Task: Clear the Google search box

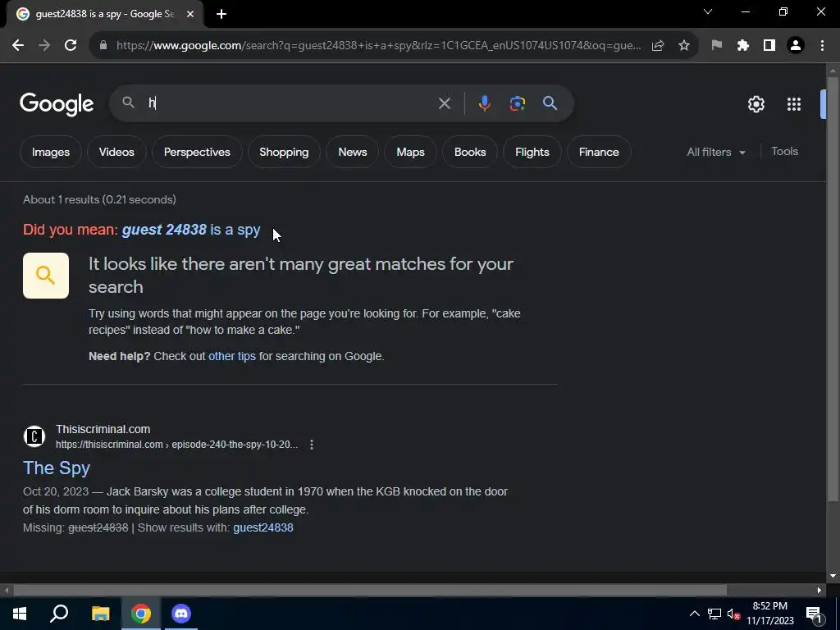Action: (x=444, y=103)
